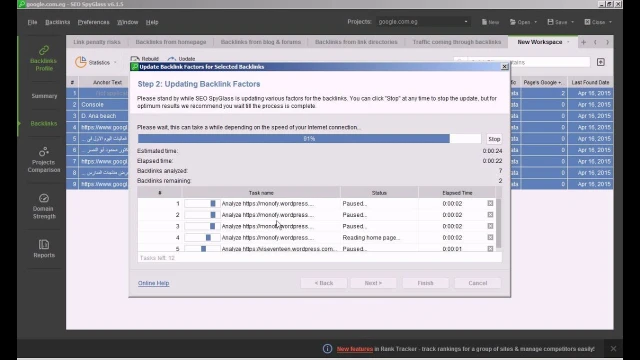This screenshot has width=640, height=360.
Task: Switch to Backlinks from blog & forums tab
Action: point(260,42)
